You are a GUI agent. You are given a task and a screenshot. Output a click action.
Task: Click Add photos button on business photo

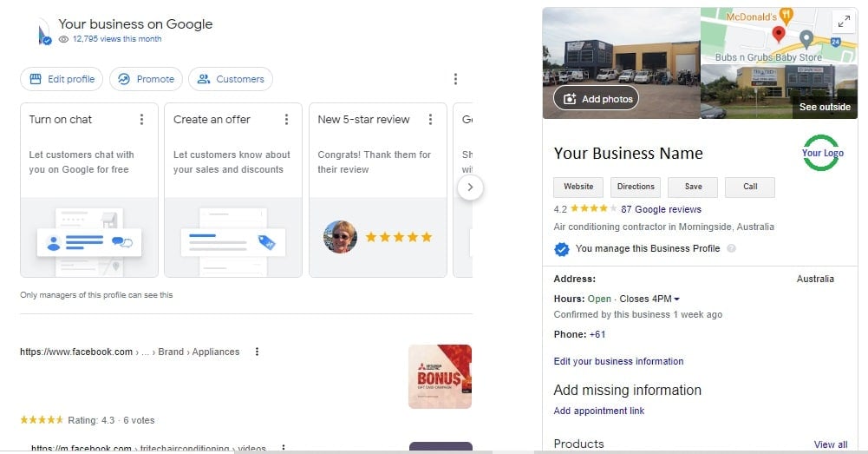pyautogui.click(x=597, y=99)
